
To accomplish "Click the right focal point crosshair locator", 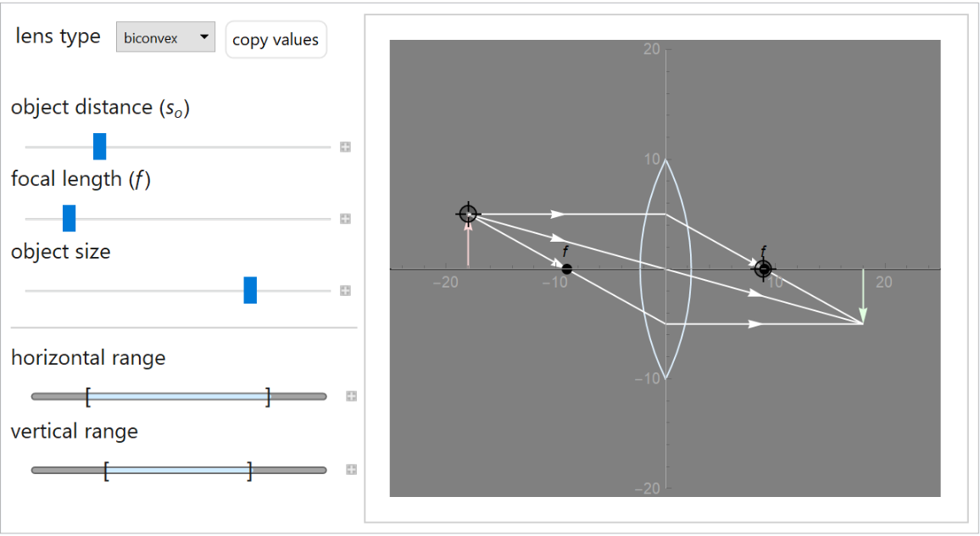I will tap(764, 269).
